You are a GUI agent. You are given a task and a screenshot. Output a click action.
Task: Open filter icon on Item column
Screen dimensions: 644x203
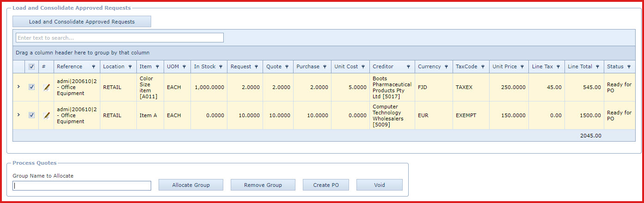click(157, 67)
